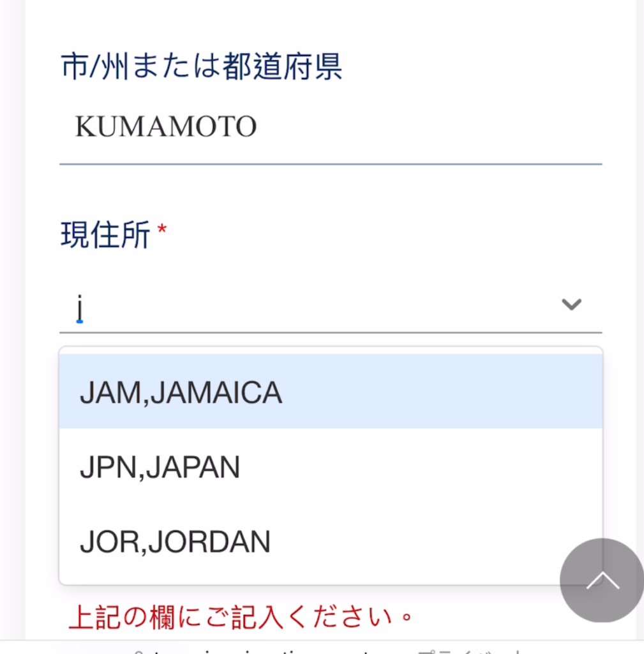The width and height of the screenshot is (644, 654).
Task: Click empty space right of KUMAMOTO text
Action: coord(428,126)
